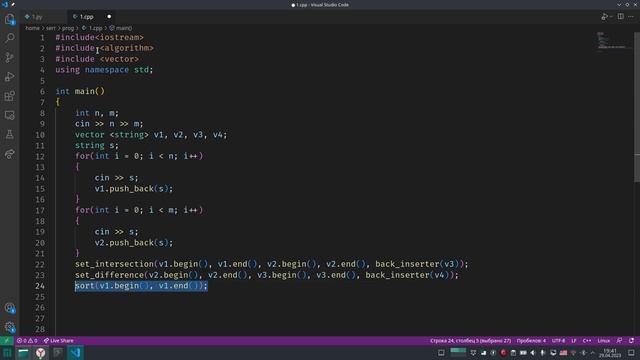
Task: Open the volume control in the system tray
Action: [533, 353]
